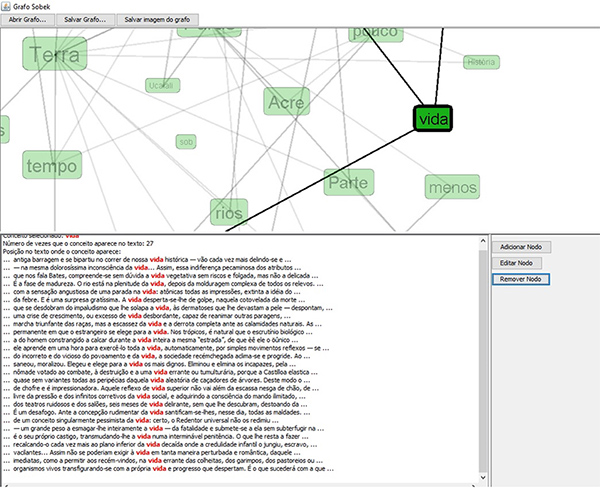Click the text panel scroll up arrow
This screenshot has height=488, width=600.
coord(483,241)
